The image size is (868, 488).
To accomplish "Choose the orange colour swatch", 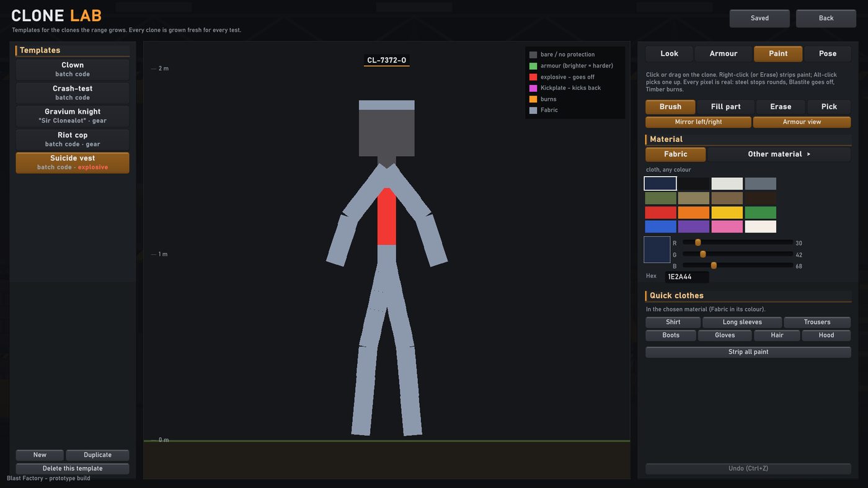I will (x=694, y=213).
